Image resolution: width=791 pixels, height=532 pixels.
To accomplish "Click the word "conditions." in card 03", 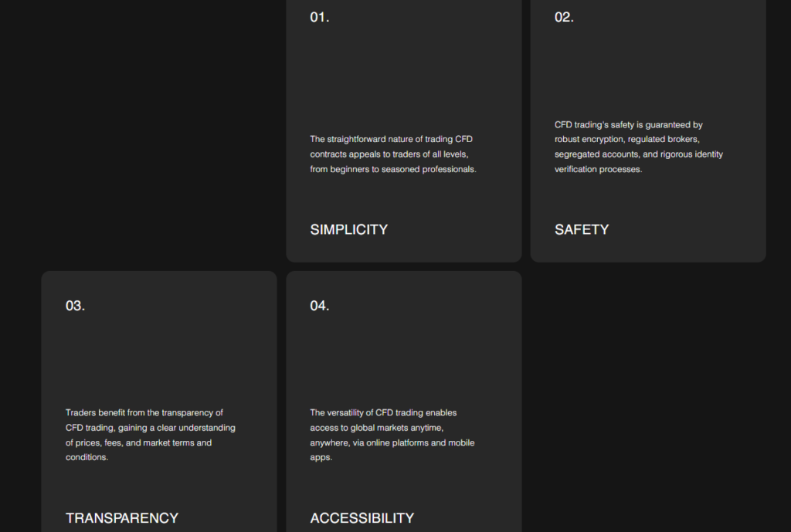I will pos(87,457).
